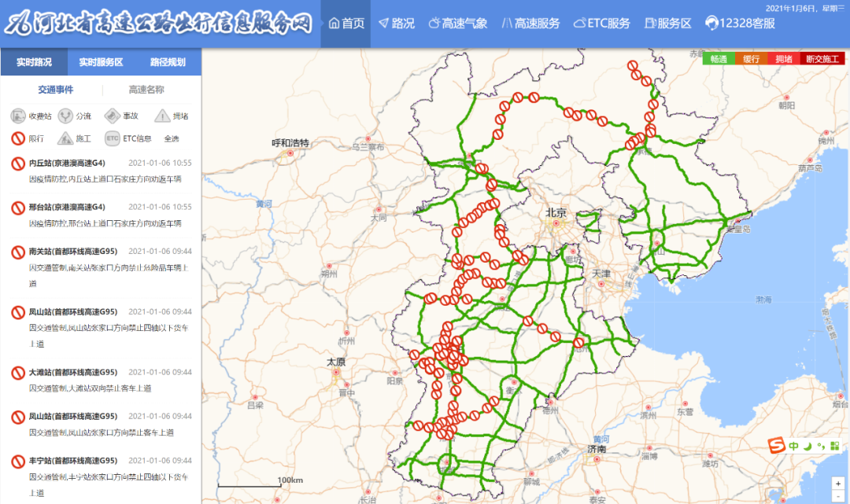The image size is (850, 504).
Task: Open the 大滩站(首都环线高速G95) event entry
Action: [x=73, y=372]
